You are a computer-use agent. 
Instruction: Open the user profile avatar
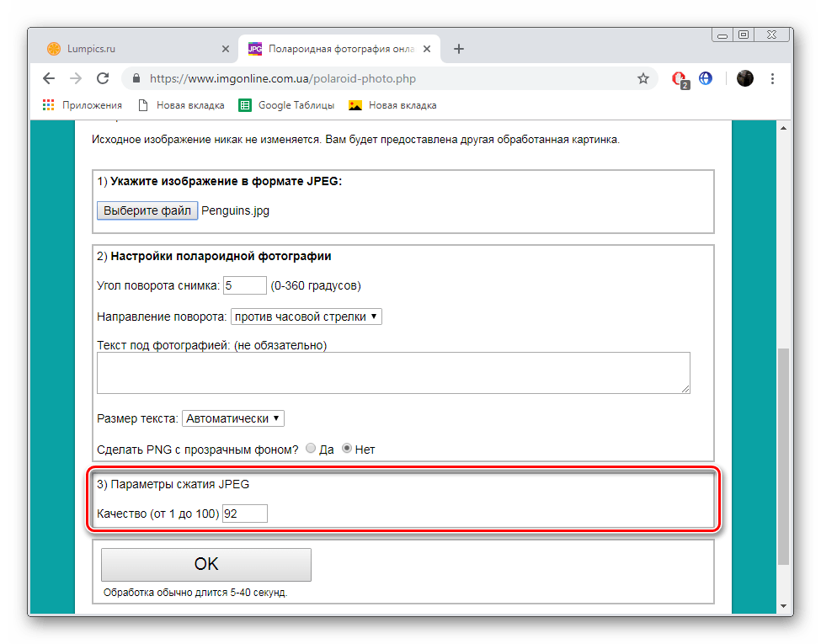[745, 78]
